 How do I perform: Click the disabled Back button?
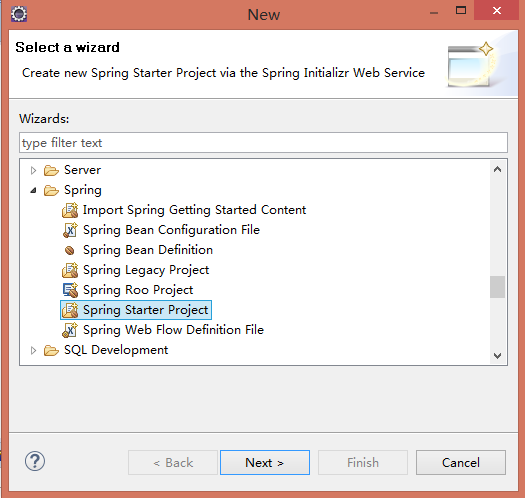[x=173, y=463]
